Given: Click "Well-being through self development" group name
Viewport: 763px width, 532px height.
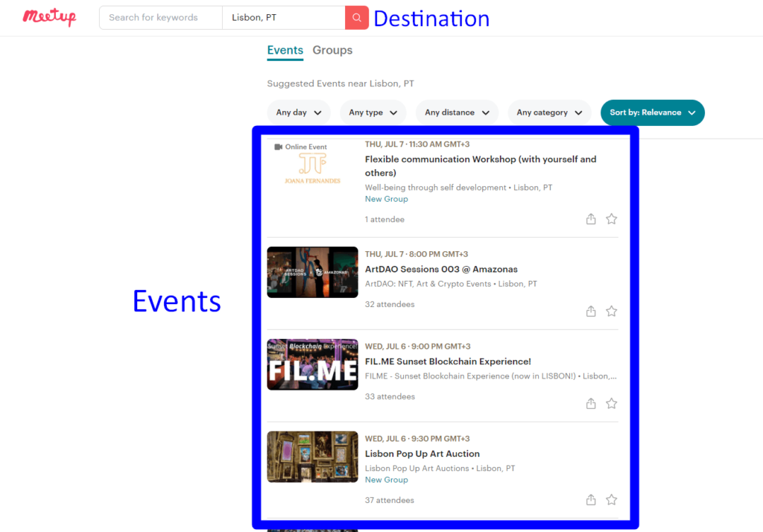Looking at the screenshot, I should click(435, 188).
